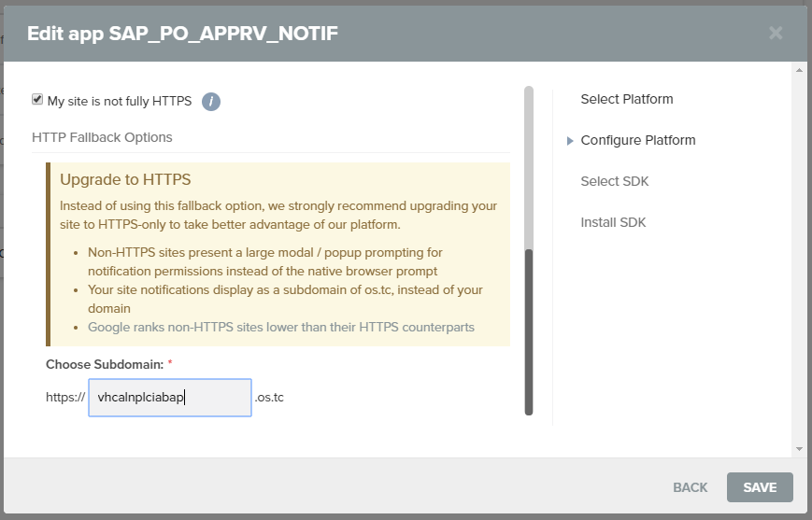The image size is (812, 520).
Task: Open the Configure Platform step
Action: 637,140
